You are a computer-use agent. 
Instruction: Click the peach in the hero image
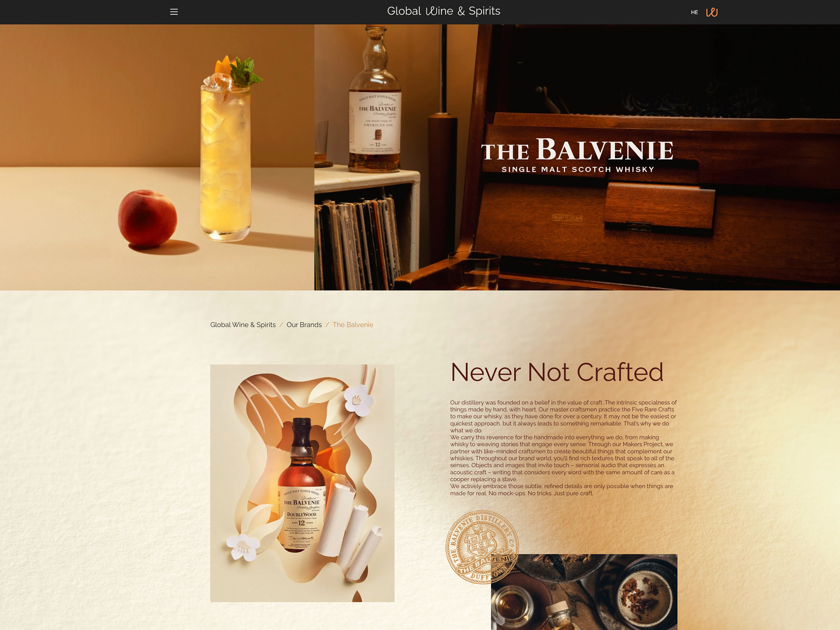coord(147,218)
